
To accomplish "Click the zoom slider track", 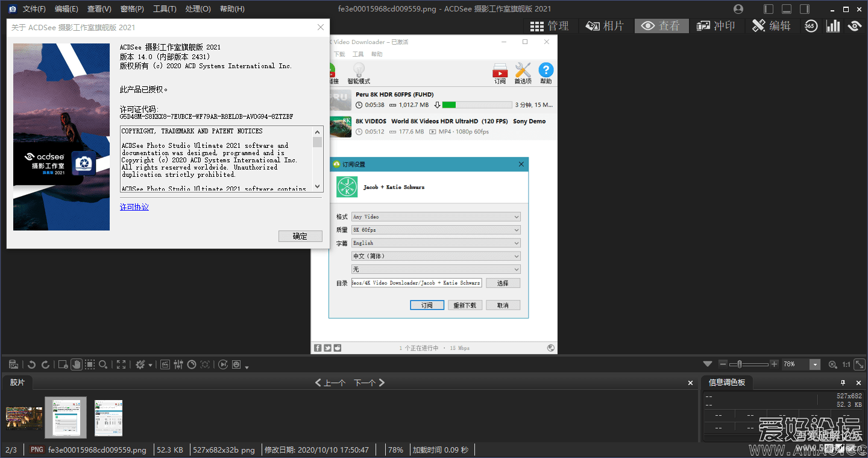I will (x=753, y=364).
